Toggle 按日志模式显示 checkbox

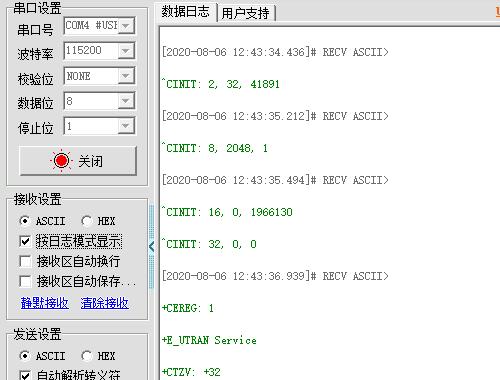click(x=25, y=241)
